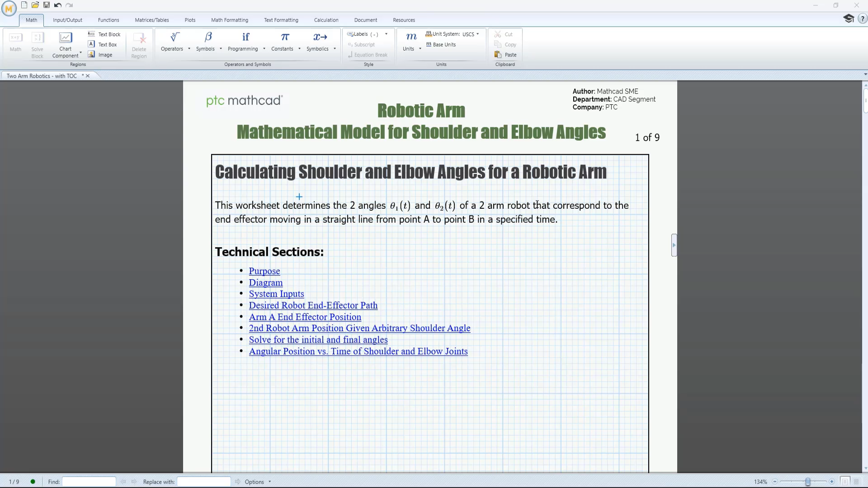
Task: Open the Symbolics icon
Action: 320,37
